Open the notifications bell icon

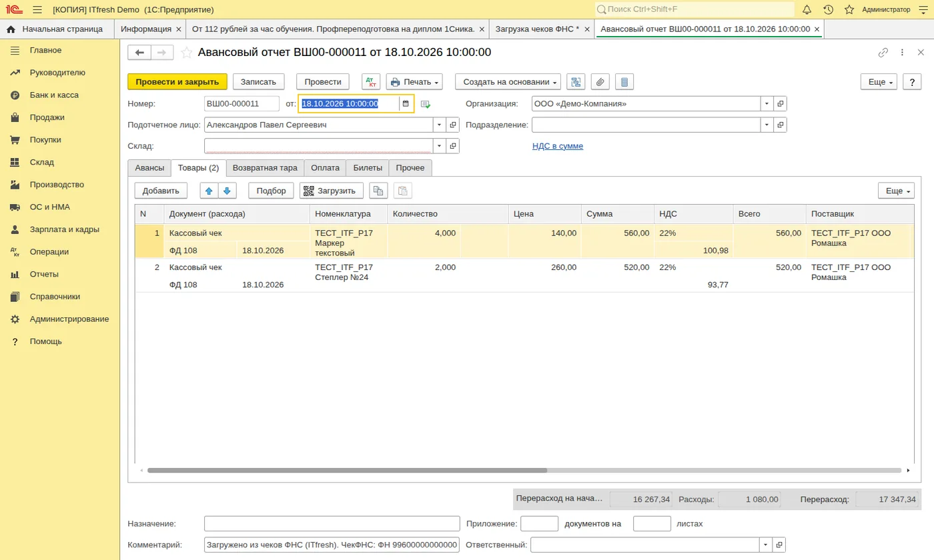point(807,9)
